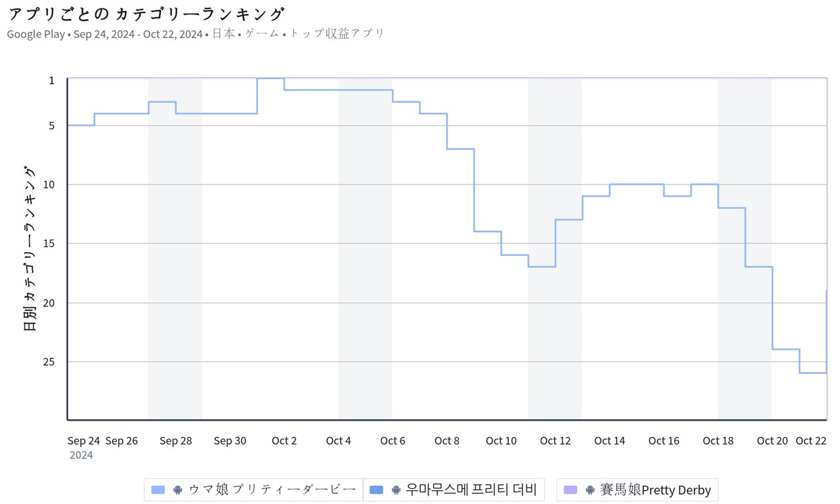Click the Oct 2 x-axis date label

tap(284, 441)
